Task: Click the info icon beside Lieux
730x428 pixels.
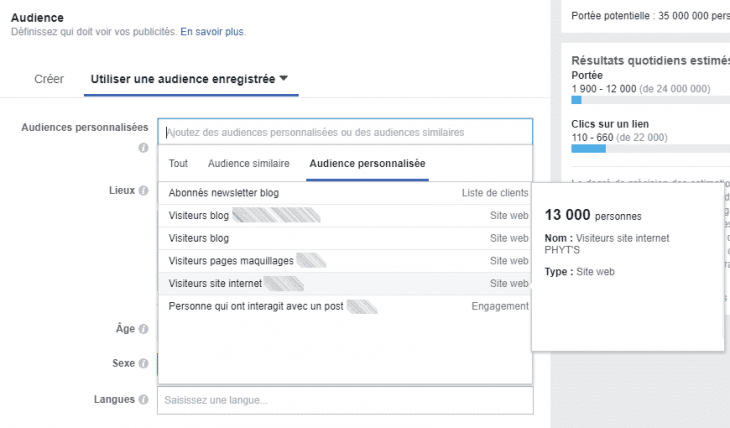Action: point(143,190)
